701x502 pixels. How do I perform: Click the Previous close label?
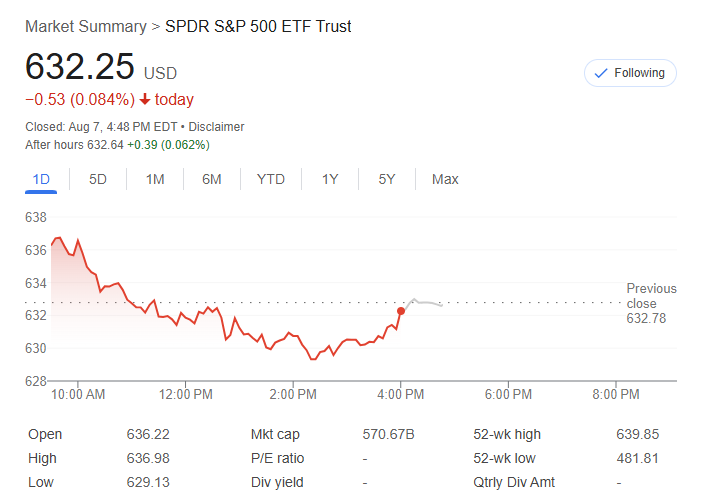(651, 296)
